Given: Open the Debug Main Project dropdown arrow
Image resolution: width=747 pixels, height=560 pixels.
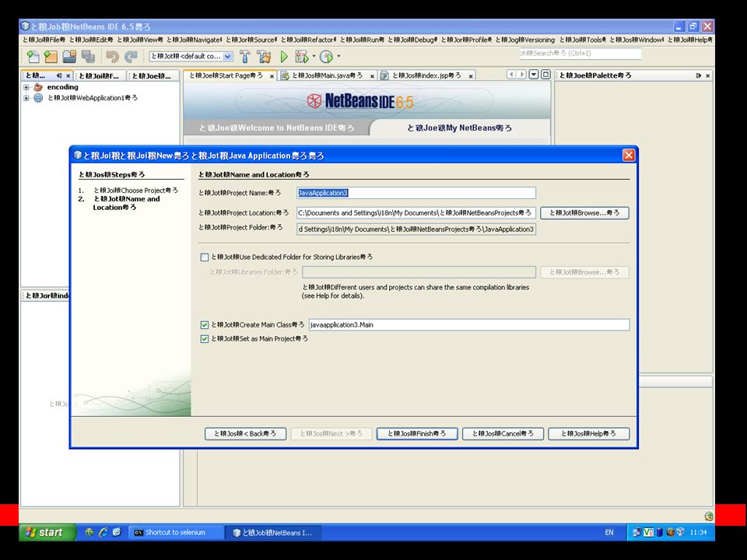Looking at the screenshot, I should tap(314, 56).
